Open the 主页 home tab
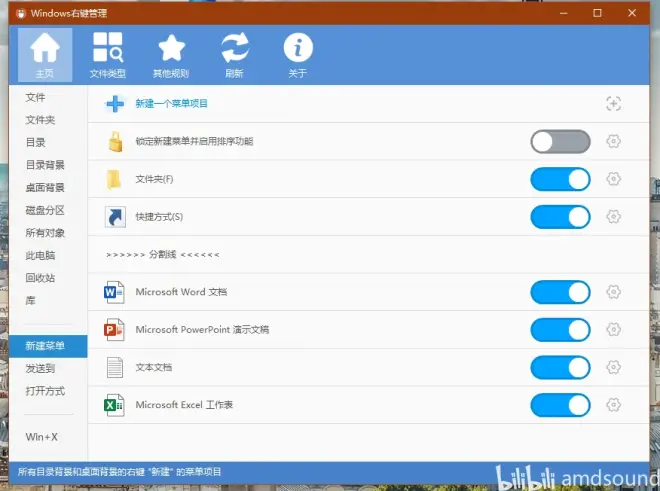 45,55
